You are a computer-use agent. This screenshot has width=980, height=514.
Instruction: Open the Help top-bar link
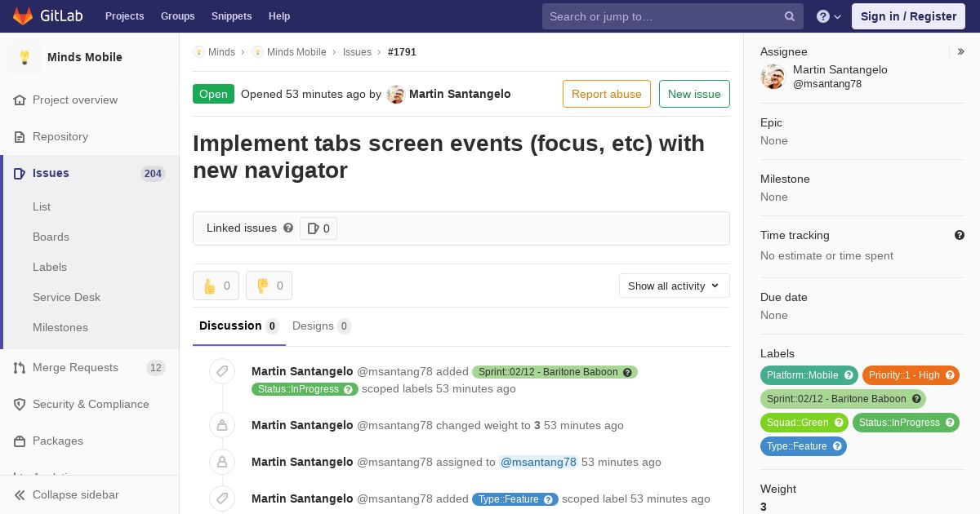coord(279,16)
